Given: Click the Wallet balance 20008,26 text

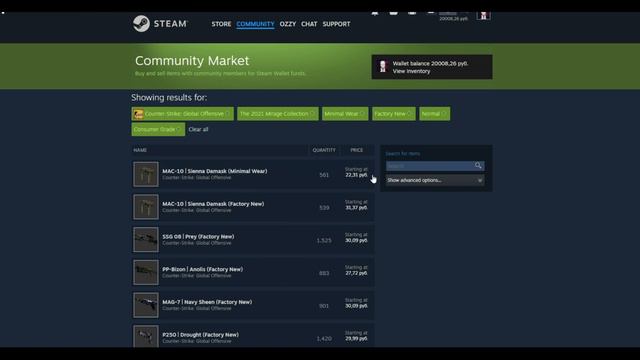Looking at the screenshot, I should point(430,63).
